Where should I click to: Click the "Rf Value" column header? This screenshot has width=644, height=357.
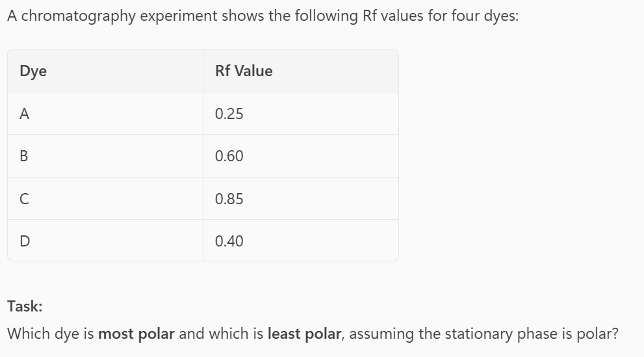pos(244,71)
